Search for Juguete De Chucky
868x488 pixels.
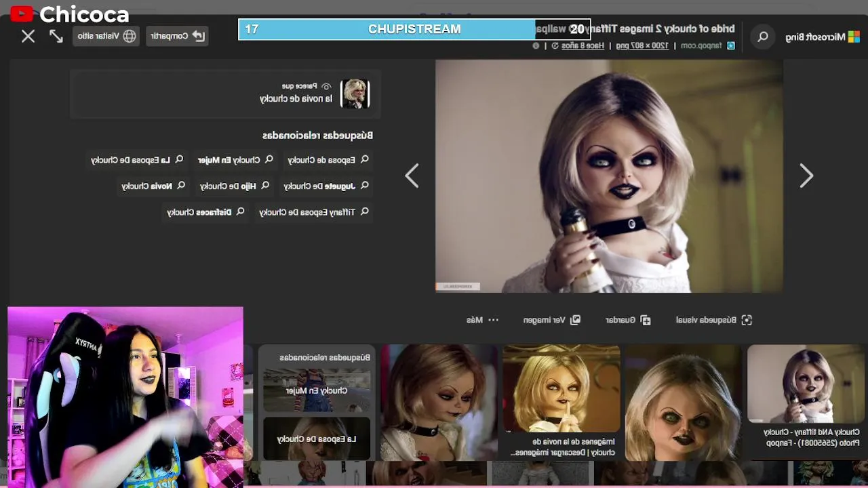click(326, 186)
